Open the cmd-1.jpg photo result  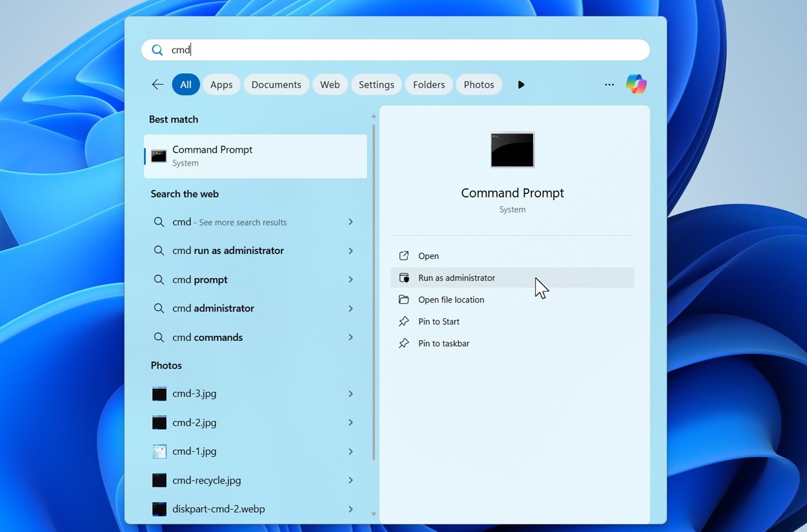(x=194, y=451)
